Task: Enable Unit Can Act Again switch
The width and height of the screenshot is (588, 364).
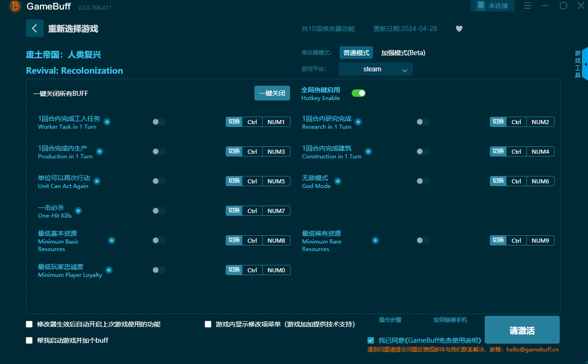Action: (159, 181)
